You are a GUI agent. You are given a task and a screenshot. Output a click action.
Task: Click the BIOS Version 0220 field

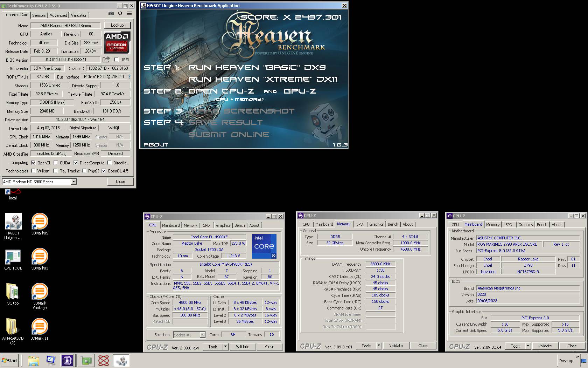coord(527,294)
